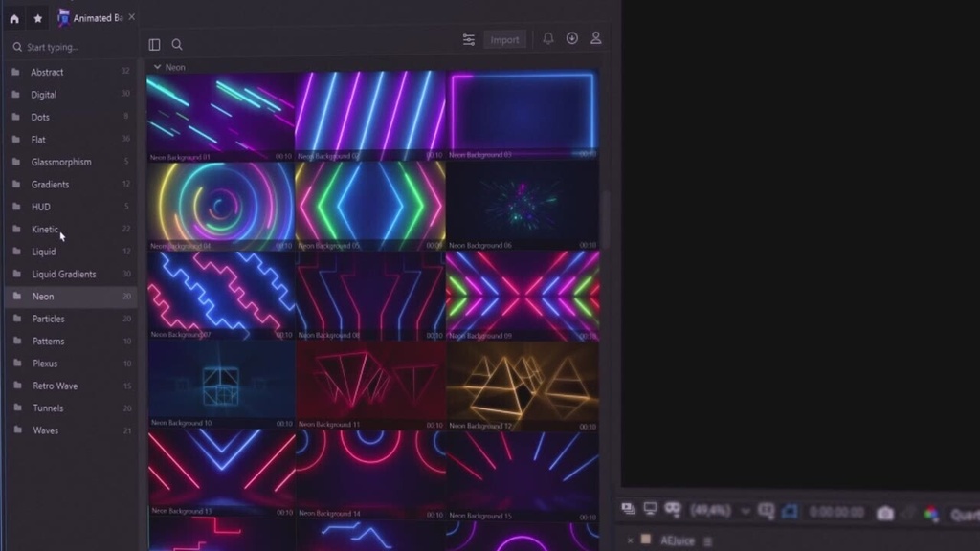Open the Waves folder

click(71, 430)
